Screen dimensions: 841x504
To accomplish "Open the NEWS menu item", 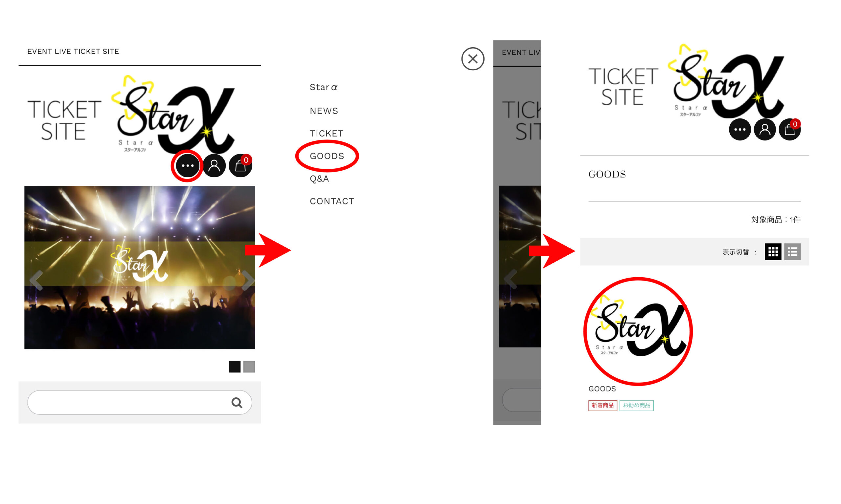I will tap(324, 111).
